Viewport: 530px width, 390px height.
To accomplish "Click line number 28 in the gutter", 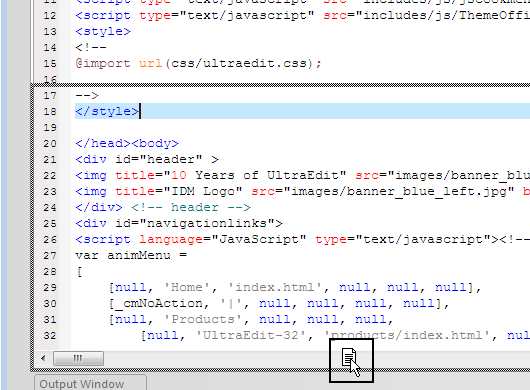I will pos(50,271).
